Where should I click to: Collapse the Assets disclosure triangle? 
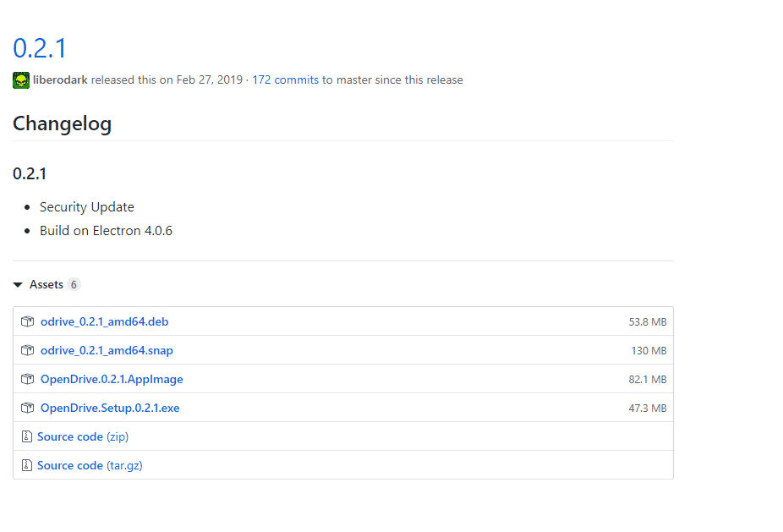(x=18, y=285)
